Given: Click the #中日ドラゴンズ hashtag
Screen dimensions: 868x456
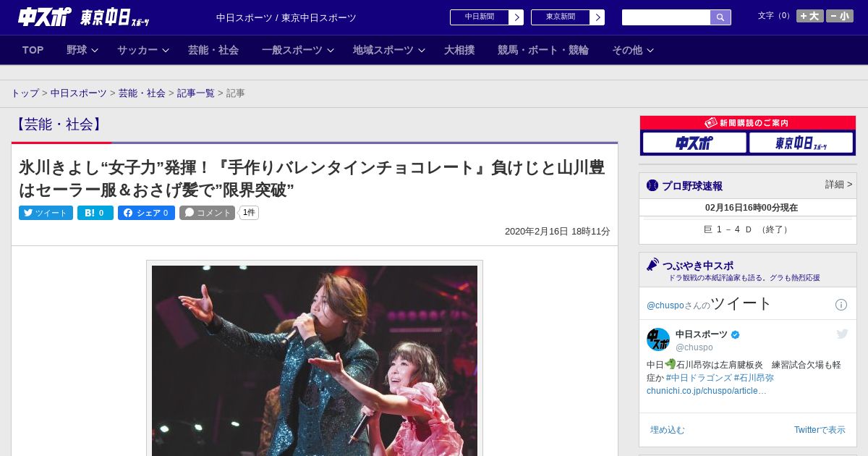Looking at the screenshot, I should 698,378.
